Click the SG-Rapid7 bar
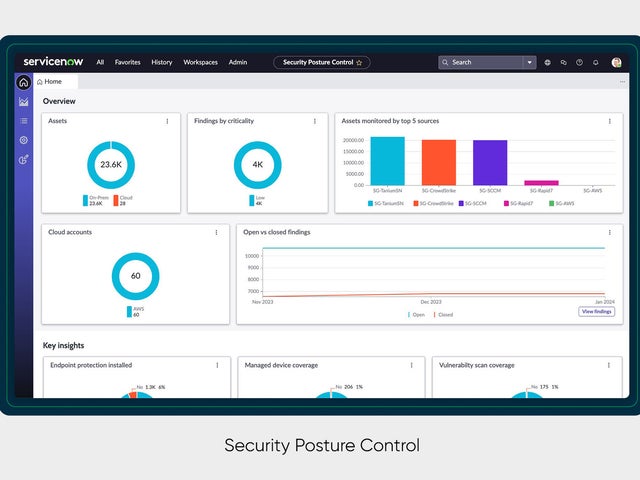 [541, 183]
